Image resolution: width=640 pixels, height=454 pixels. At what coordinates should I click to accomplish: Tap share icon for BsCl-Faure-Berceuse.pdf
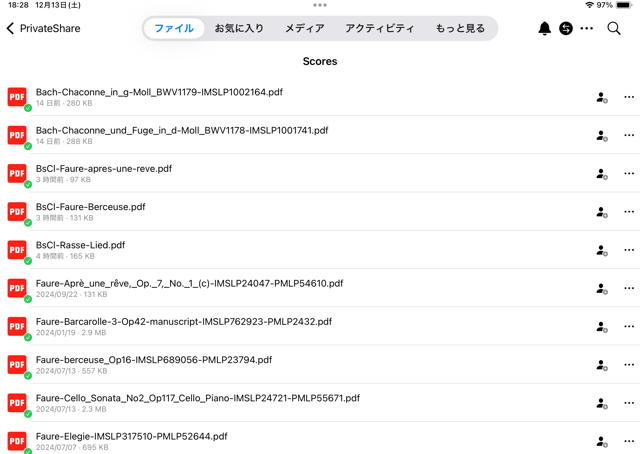tap(601, 212)
